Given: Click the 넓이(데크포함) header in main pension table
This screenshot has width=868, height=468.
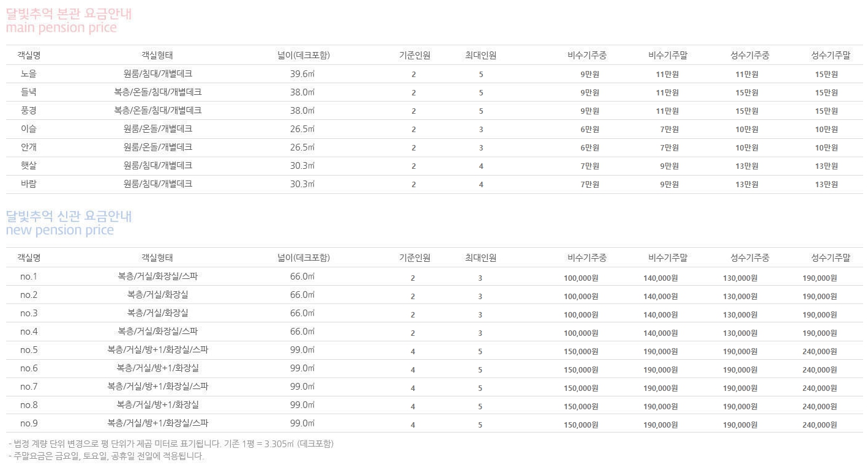Looking at the screenshot, I should [303, 56].
